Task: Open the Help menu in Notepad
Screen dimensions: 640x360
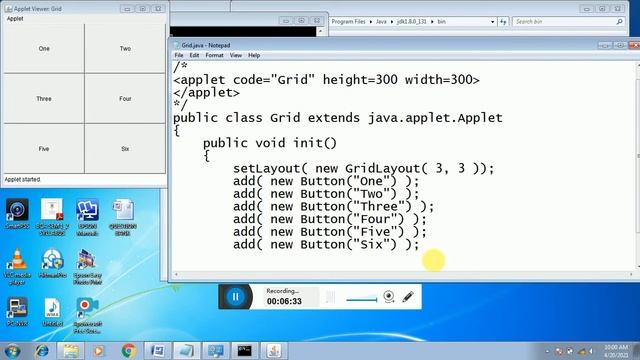Action: pyautogui.click(x=254, y=55)
